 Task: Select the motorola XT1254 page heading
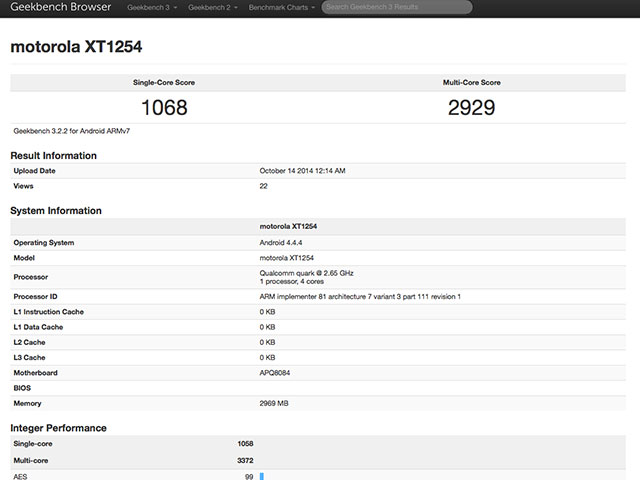76,47
